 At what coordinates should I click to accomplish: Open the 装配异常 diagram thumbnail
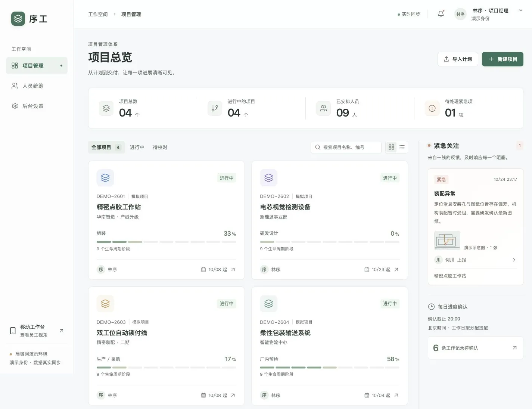point(447,241)
